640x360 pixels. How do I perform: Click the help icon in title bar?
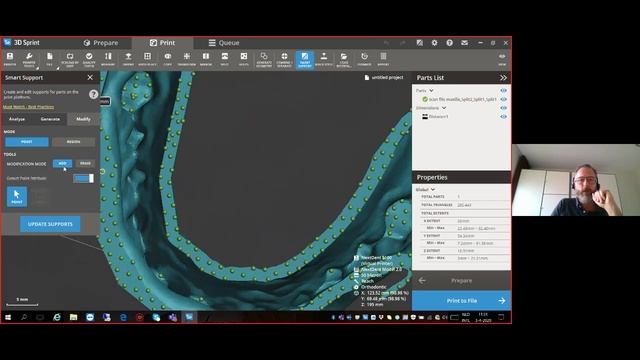click(449, 42)
